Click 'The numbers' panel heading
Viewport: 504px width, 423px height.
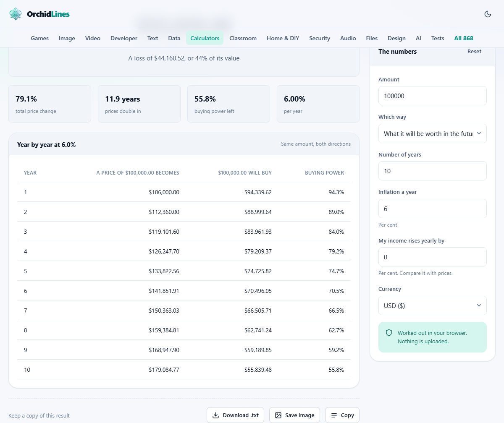click(397, 51)
